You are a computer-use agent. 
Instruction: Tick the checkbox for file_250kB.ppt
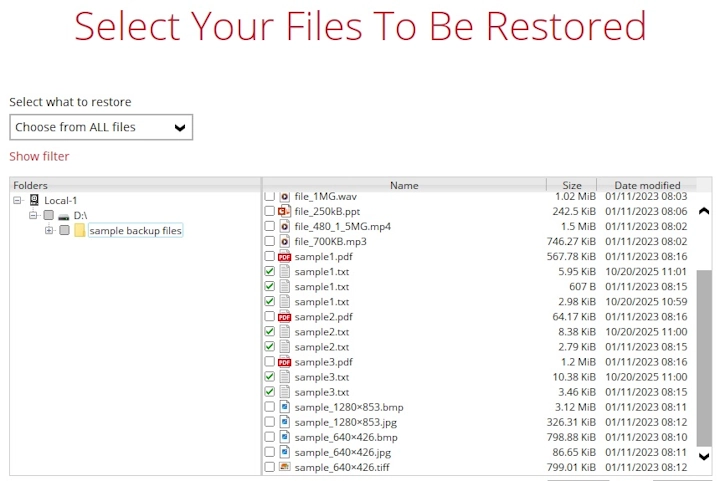click(270, 211)
